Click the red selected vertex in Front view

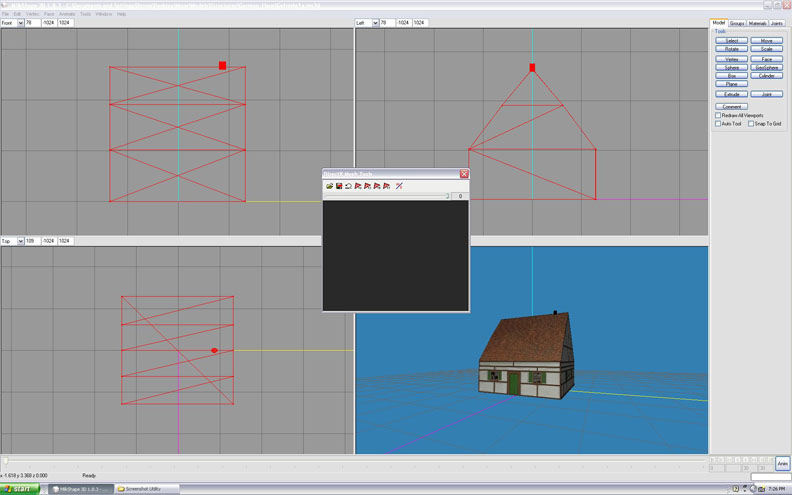(222, 66)
